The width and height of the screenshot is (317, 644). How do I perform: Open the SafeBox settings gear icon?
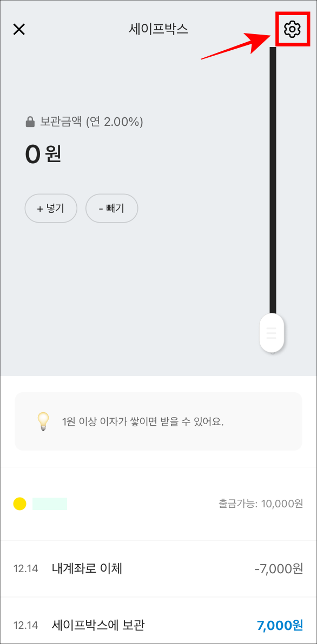pos(292,30)
